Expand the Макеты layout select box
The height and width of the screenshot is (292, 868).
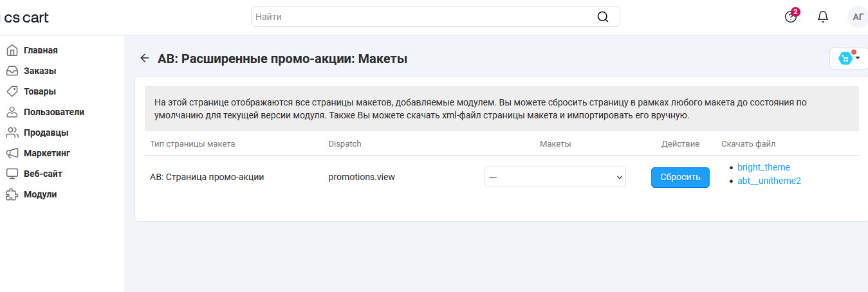[555, 177]
